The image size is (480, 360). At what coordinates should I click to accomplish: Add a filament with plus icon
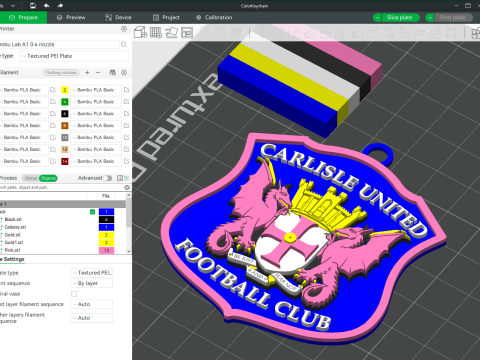[87, 72]
